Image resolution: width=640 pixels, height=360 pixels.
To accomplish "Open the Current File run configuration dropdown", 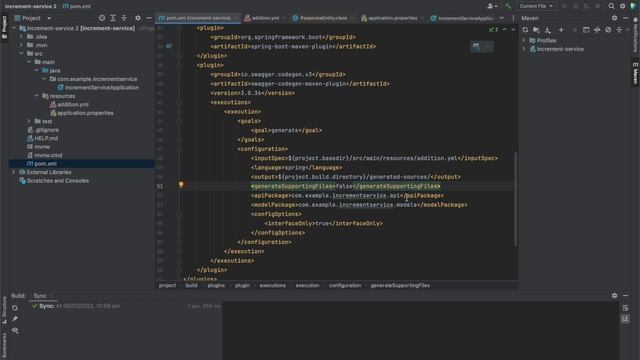I will (x=536, y=6).
